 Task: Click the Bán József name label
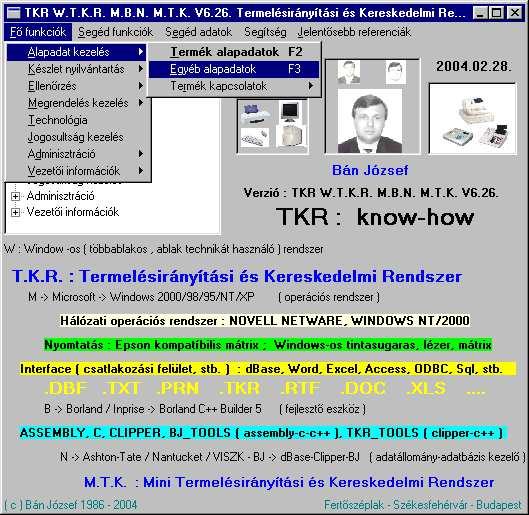point(370,170)
